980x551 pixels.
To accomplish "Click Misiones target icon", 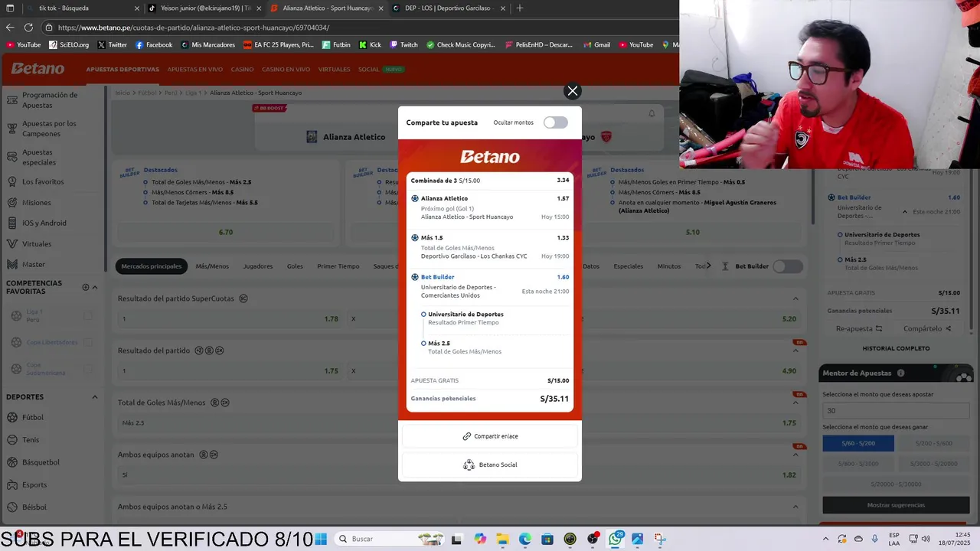I will click(x=11, y=203).
